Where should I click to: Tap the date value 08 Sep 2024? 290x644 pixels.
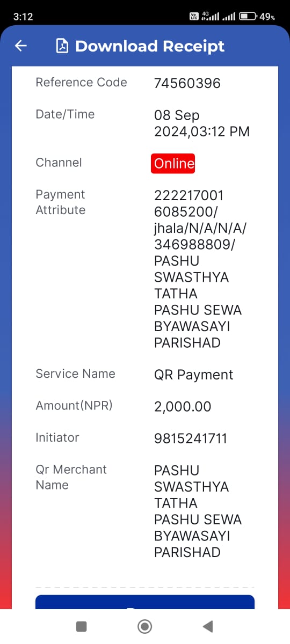[202, 123]
